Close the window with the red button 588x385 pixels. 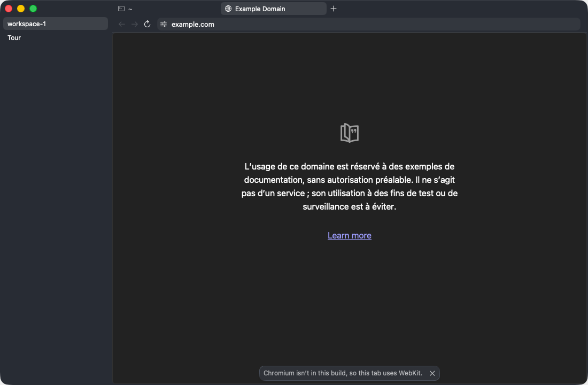click(x=9, y=9)
